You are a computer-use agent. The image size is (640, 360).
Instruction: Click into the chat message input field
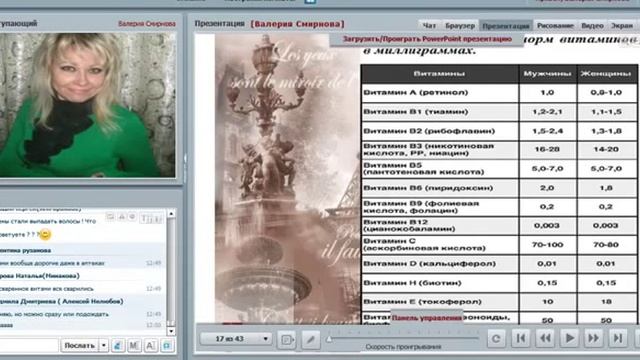point(29,345)
